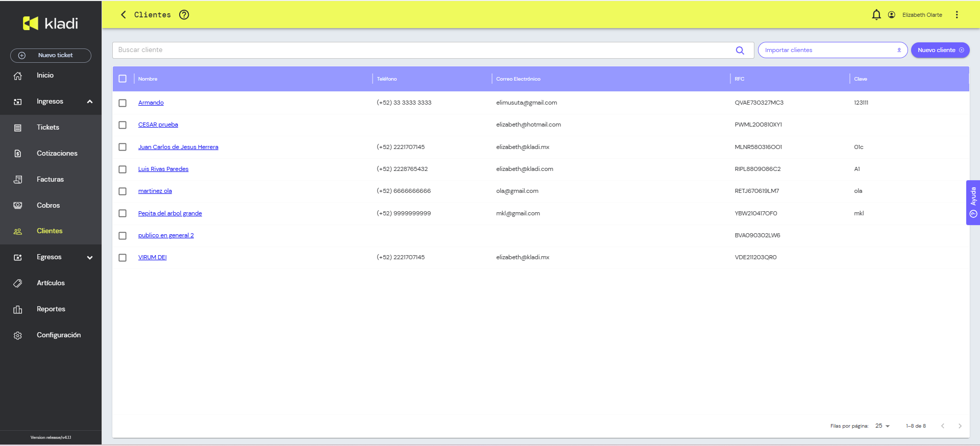Select the VIRUM DEI checkbox
This screenshot has height=446, width=980.
tap(122, 258)
